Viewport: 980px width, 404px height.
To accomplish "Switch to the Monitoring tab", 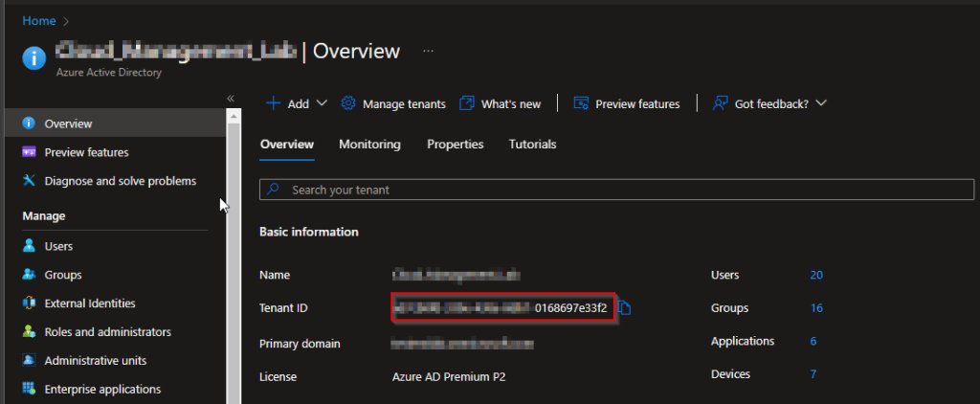I will tap(369, 145).
